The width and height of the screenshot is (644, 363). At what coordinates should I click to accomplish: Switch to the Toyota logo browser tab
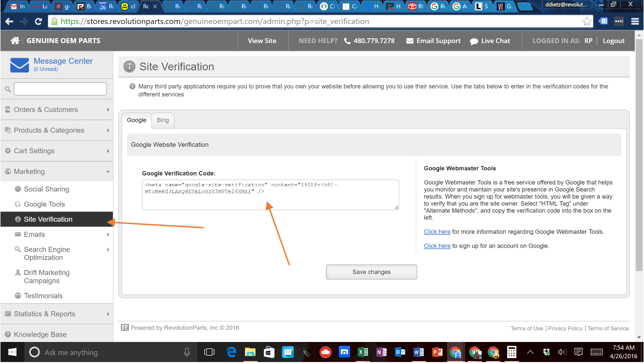tap(416, 6)
